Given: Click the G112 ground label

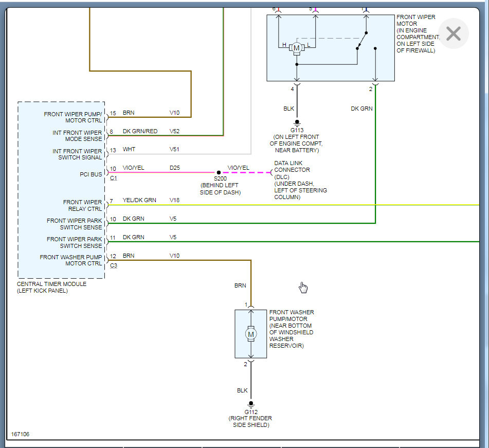Looking at the screenshot, I should (251, 412).
